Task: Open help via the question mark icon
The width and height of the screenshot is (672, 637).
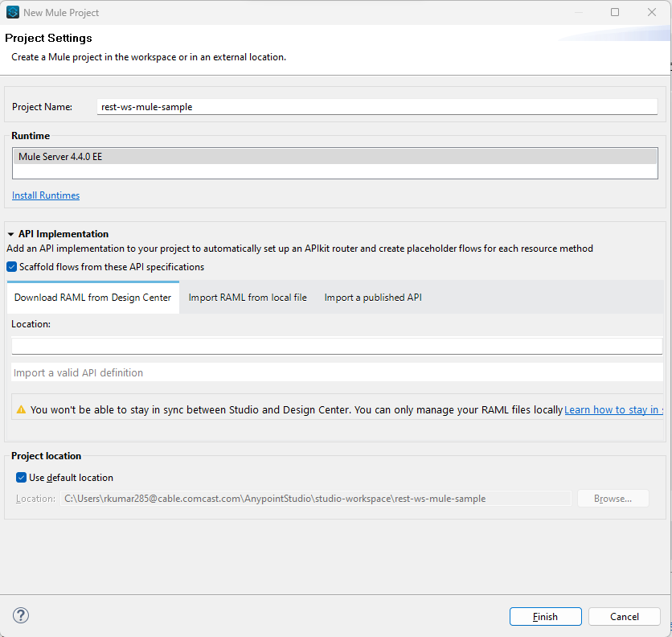Action: coord(20,615)
